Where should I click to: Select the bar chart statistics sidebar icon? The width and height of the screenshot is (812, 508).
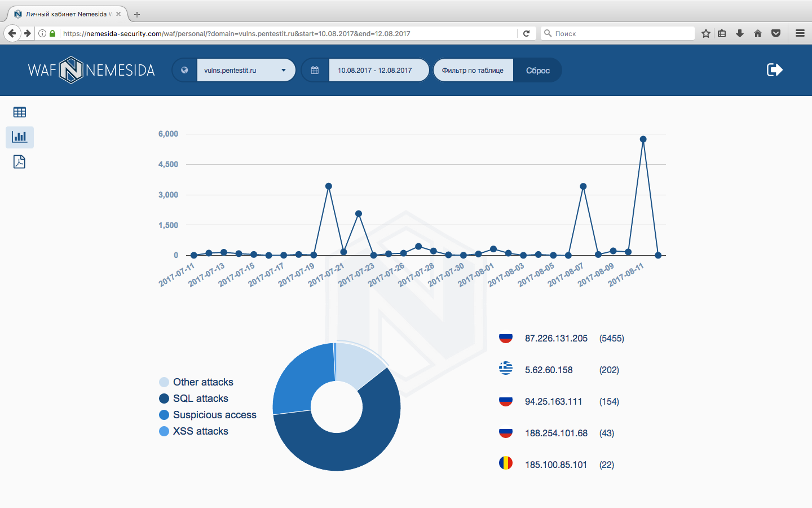click(20, 137)
